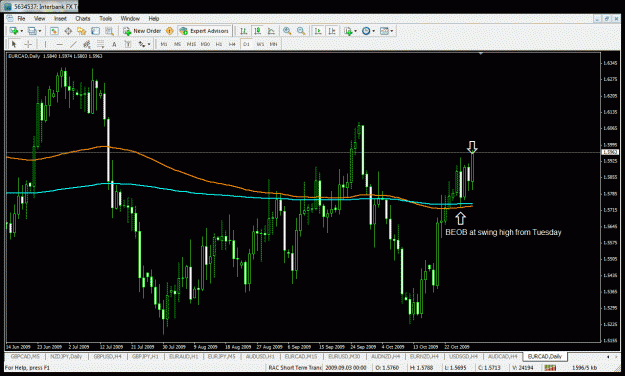Open the New Chart toolbar icon
Screen dimensions: 625x376
(x=14, y=31)
